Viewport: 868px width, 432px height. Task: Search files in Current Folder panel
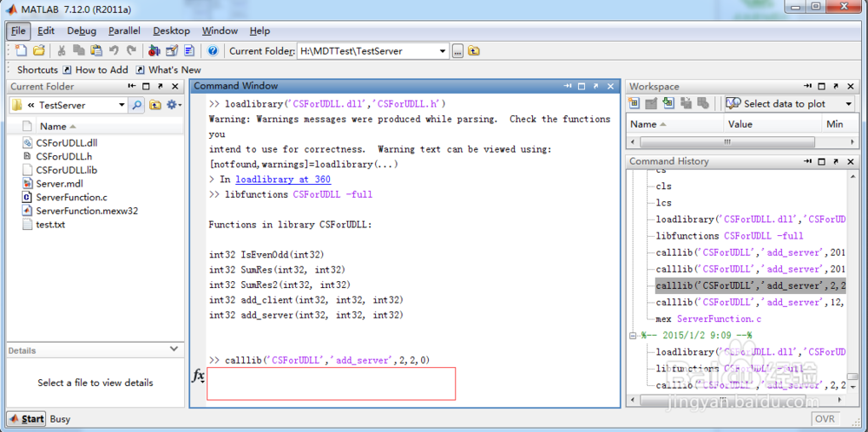pyautogui.click(x=136, y=105)
